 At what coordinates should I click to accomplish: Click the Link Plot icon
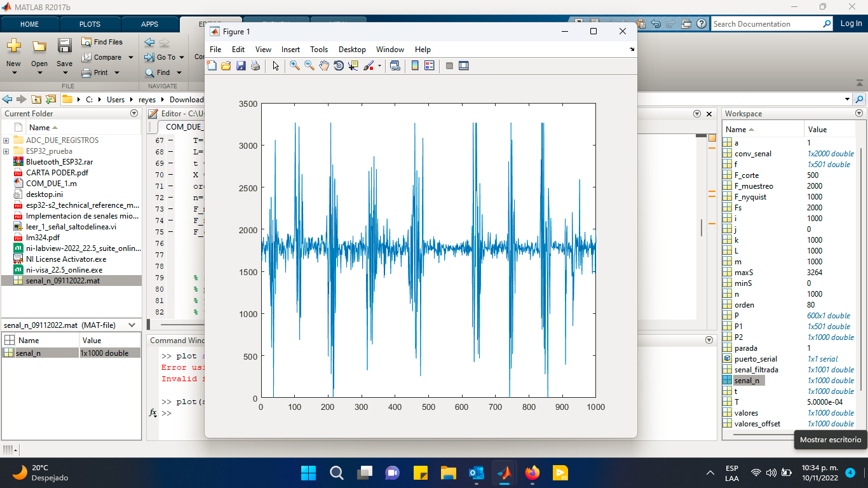coord(395,65)
